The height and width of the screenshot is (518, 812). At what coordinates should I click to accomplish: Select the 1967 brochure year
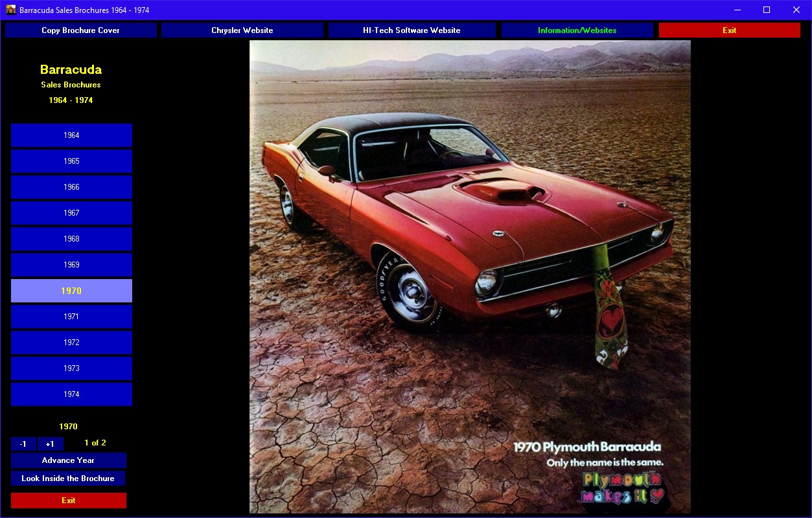click(71, 213)
